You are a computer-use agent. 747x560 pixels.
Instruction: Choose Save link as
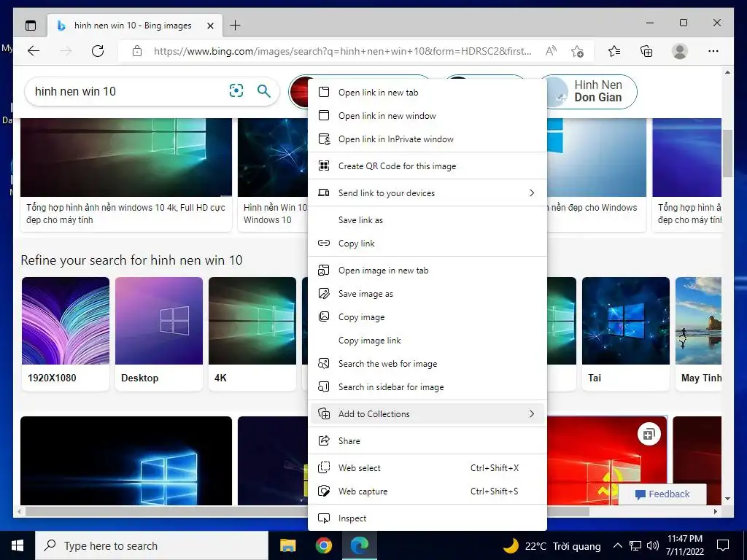point(427,220)
